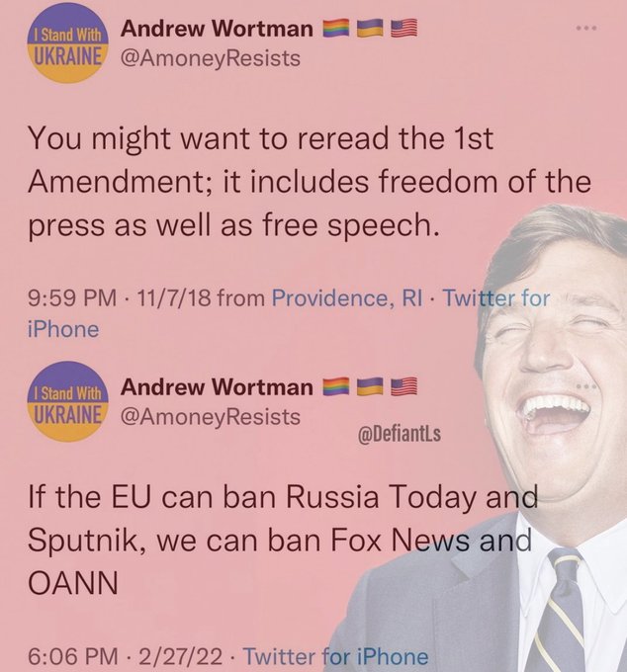Click the first tweet's Ukraine profile avatar
This screenshot has width=627, height=672.
pyautogui.click(x=68, y=42)
